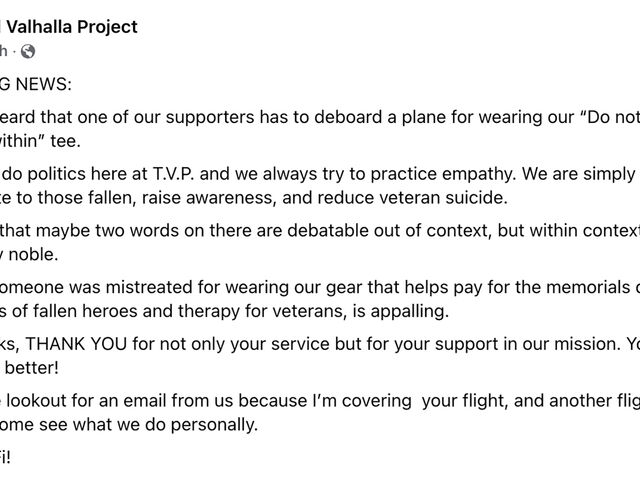Click the capitalized 'THANK YOU' text

76,344
